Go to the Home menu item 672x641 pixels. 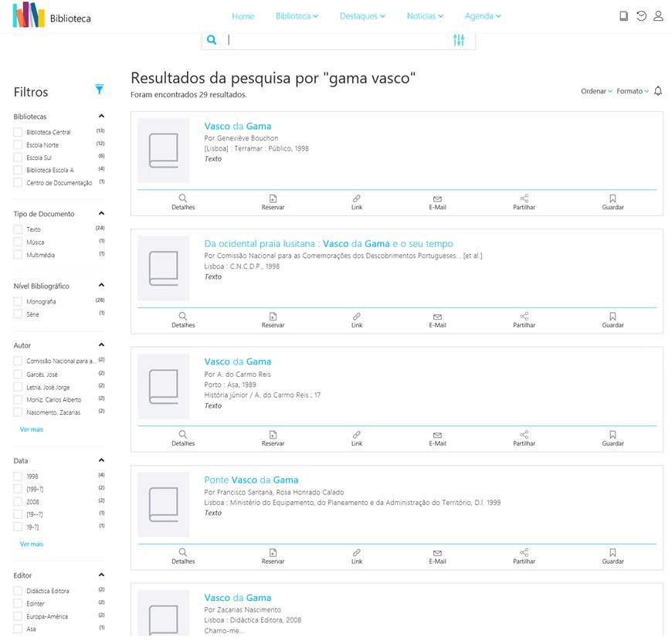coord(243,16)
